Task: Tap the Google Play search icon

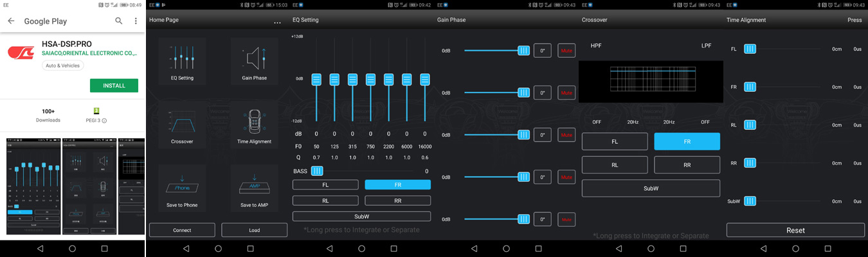Action: (119, 21)
